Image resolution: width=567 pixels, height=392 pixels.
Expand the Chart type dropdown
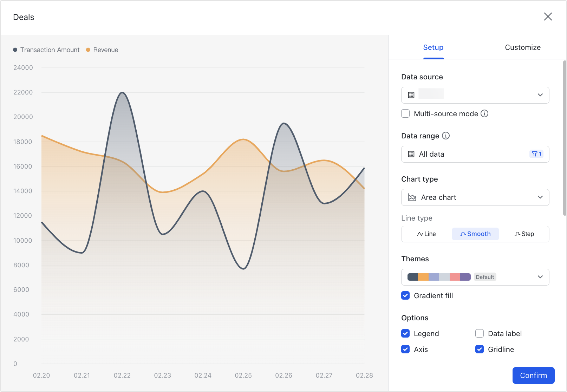(540, 197)
